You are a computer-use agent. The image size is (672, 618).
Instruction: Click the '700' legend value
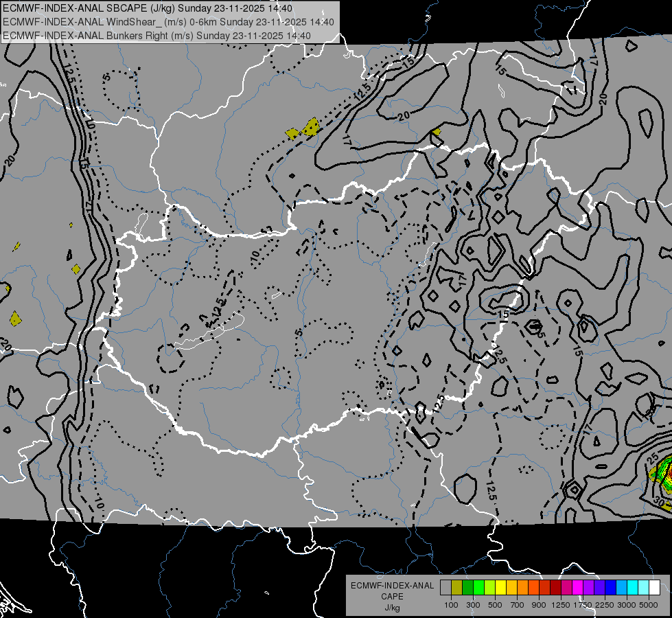click(518, 605)
